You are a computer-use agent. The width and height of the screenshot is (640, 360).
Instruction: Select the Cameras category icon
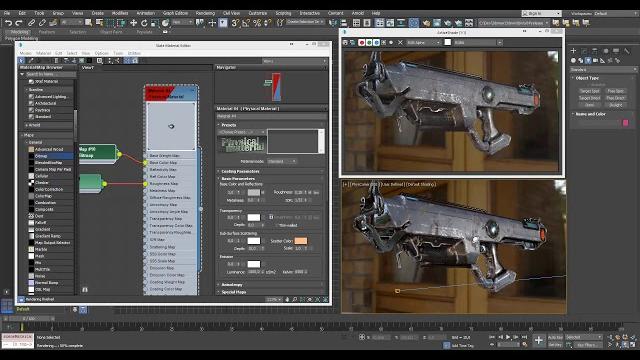[x=595, y=60]
